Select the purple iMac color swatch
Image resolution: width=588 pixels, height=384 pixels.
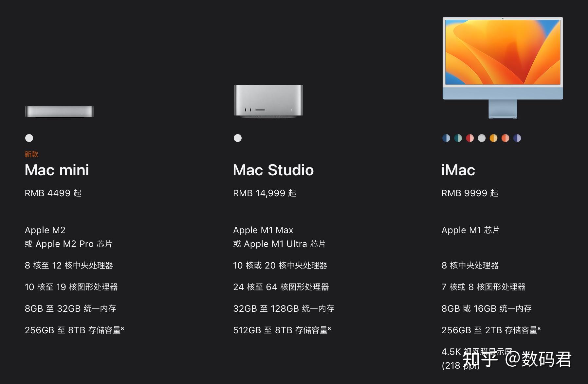[x=517, y=138]
